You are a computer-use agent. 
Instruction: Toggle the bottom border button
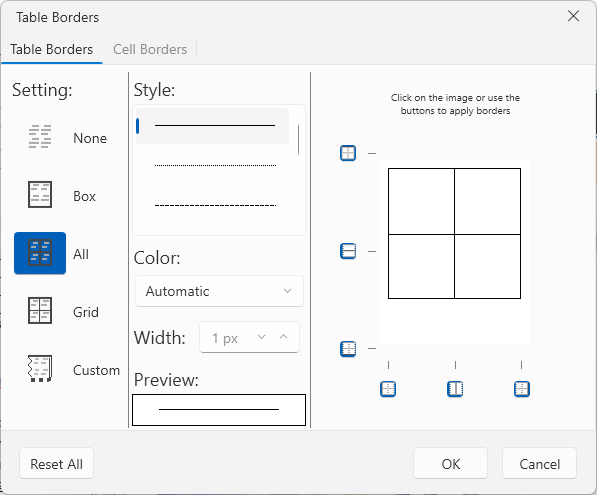click(348, 349)
